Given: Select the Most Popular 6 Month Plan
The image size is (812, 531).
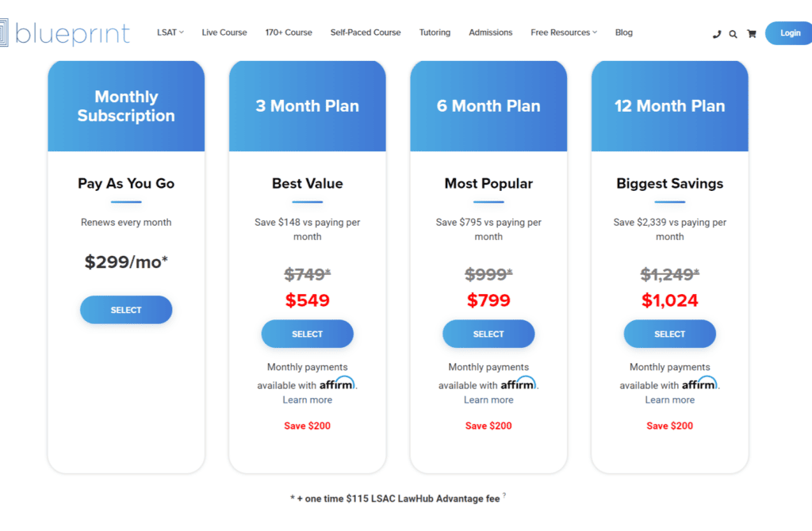Looking at the screenshot, I should pos(488,334).
